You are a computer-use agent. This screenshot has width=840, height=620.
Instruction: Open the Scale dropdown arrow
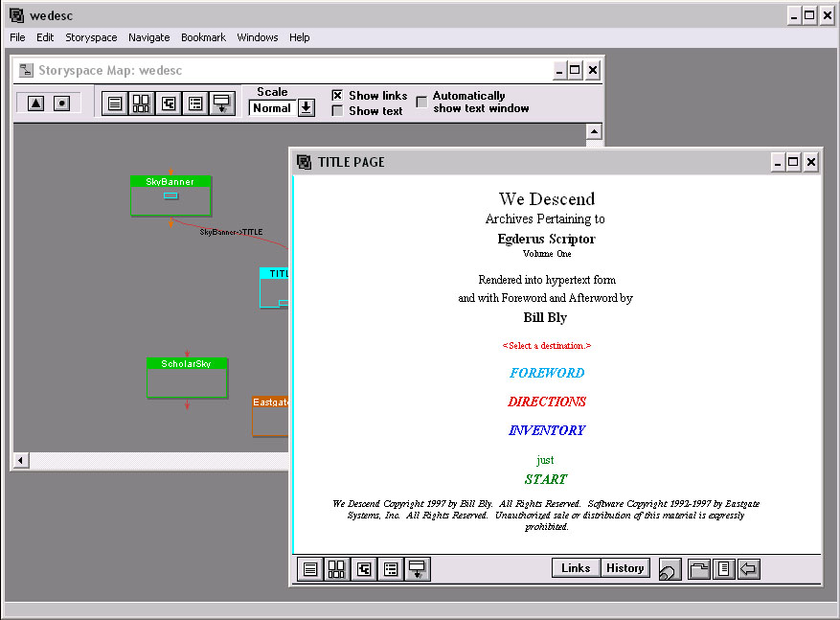click(306, 107)
